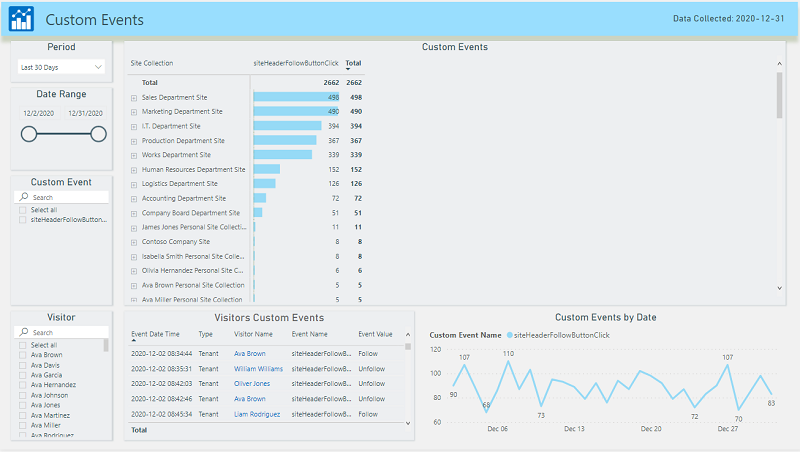The width and height of the screenshot is (800, 452).
Task: Expand Logistics Department Site row
Action: tap(134, 184)
